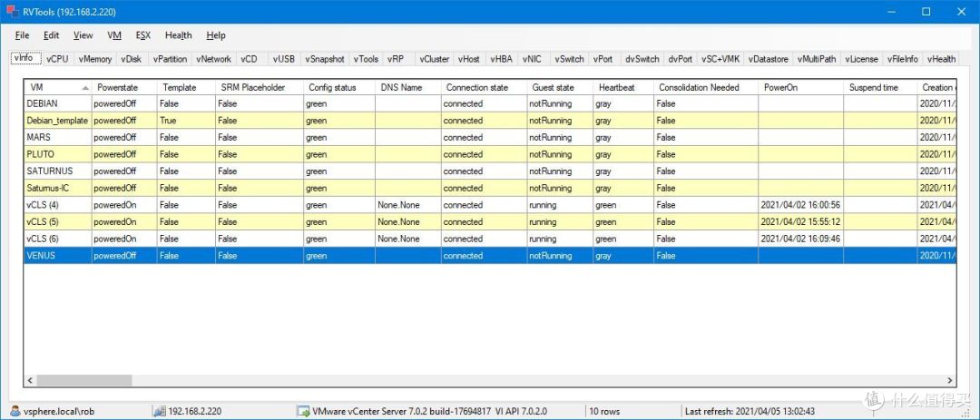Sort by Consolidation Needed column header
Image resolution: width=980 pixels, height=420 pixels.
[x=706, y=87]
